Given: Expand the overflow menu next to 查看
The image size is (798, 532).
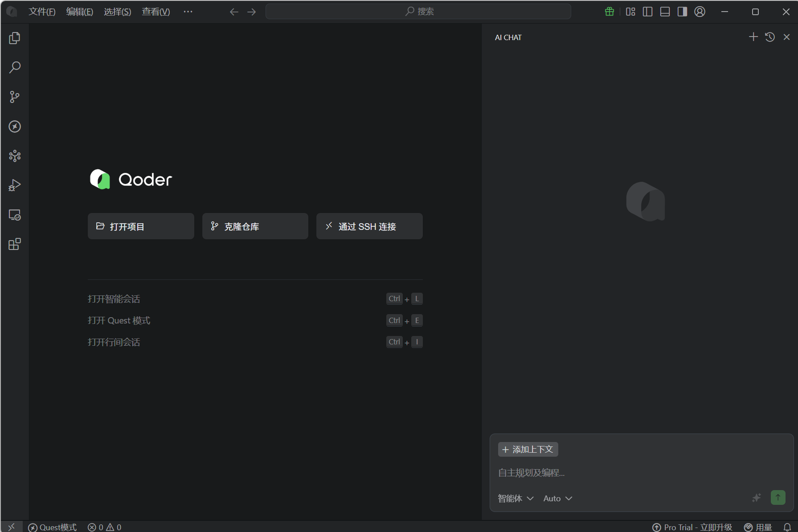Looking at the screenshot, I should tap(188, 12).
